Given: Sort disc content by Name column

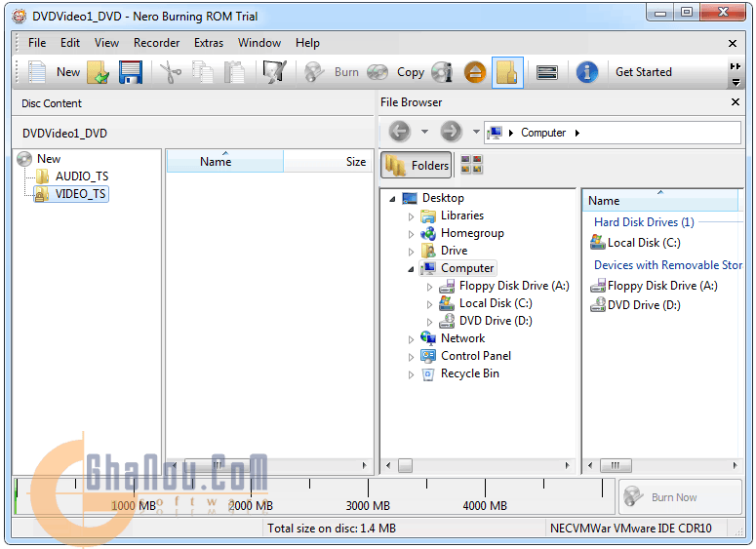Looking at the screenshot, I should 224,162.
